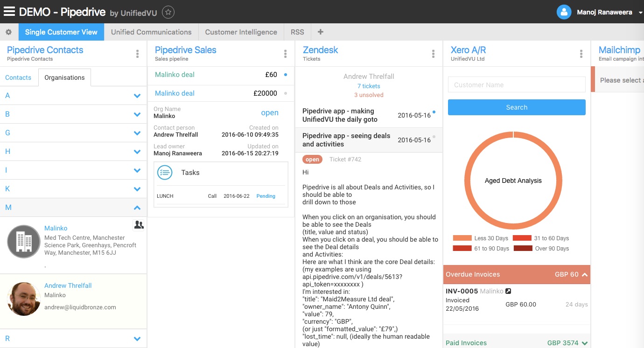Switch to Single Customer View tab
Screen dimensions: 644x348
[x=61, y=32]
